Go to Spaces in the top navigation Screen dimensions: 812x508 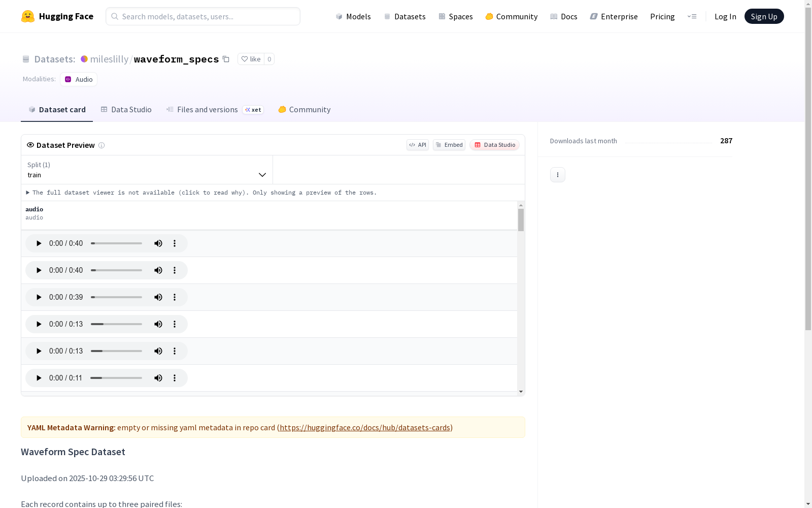pos(455,16)
